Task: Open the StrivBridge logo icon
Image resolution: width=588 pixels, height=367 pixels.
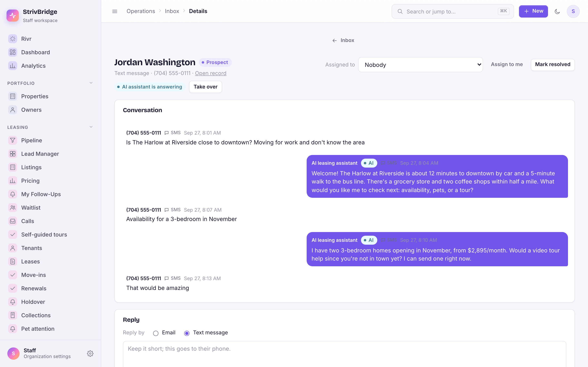Action: 13,15
